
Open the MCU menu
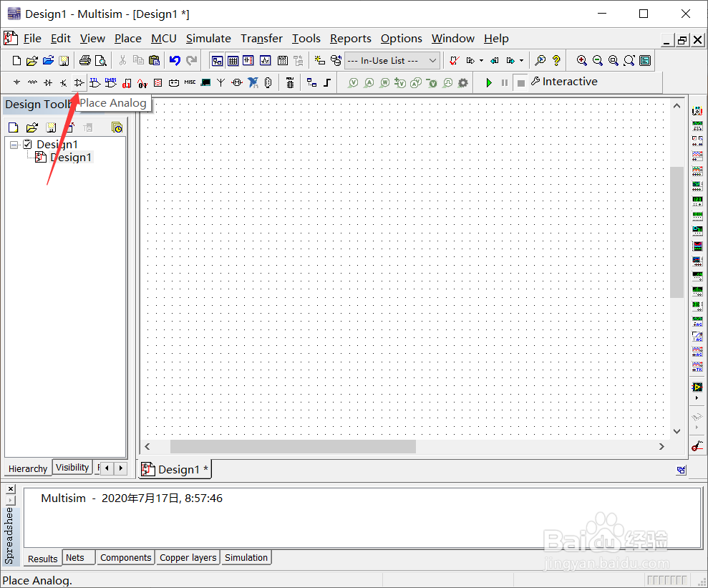pyautogui.click(x=163, y=39)
